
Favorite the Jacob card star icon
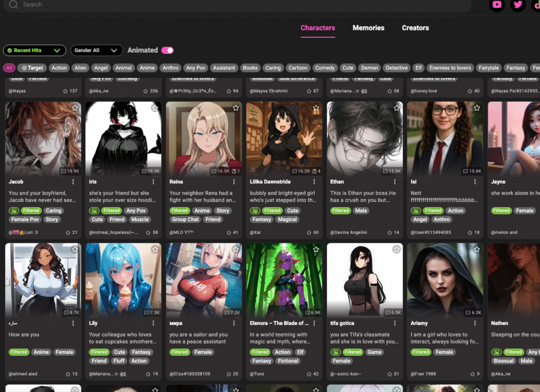75,108
